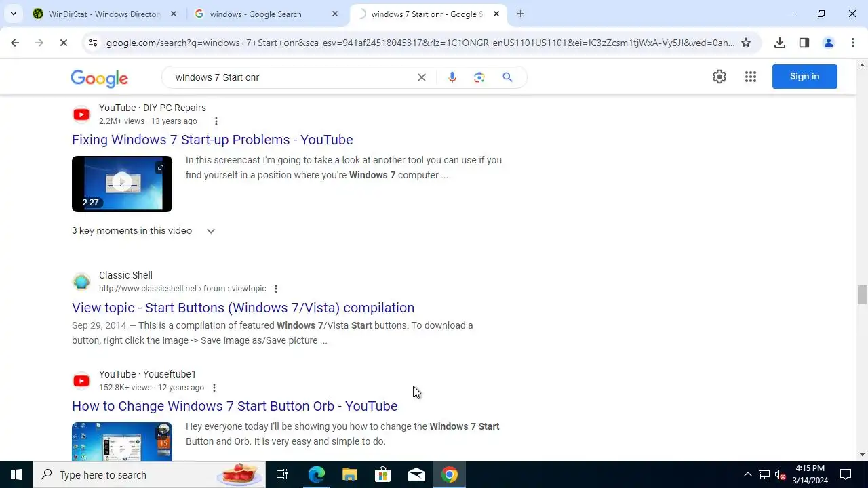Click the Youseftube1 video thumbnail
This screenshot has width=868, height=488.
(122, 441)
